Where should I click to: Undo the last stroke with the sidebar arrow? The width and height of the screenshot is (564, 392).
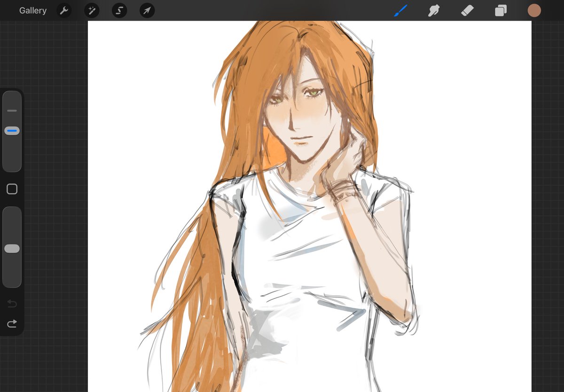[12, 304]
